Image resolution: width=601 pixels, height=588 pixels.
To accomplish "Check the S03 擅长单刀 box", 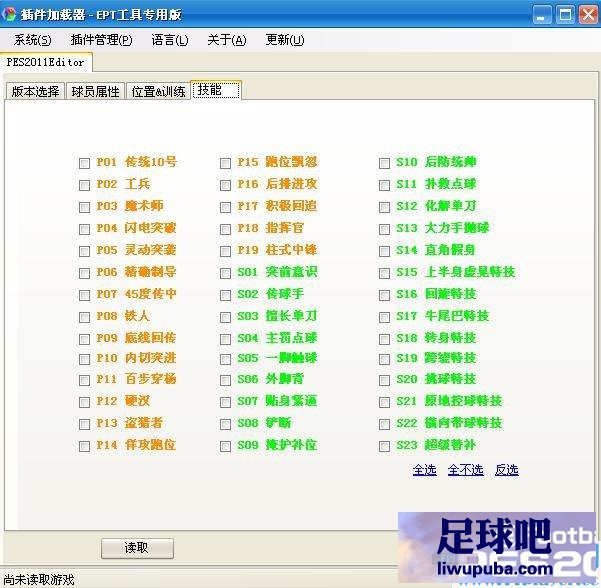I will [x=225, y=317].
